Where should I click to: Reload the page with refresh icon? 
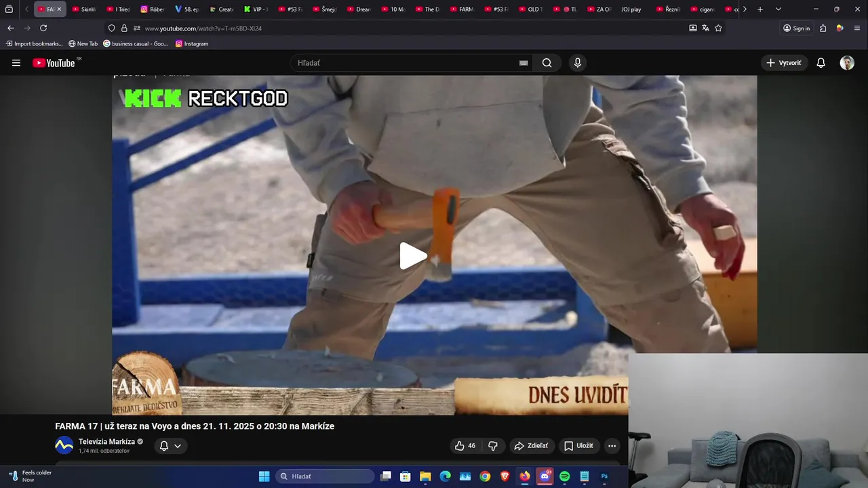tap(43, 28)
